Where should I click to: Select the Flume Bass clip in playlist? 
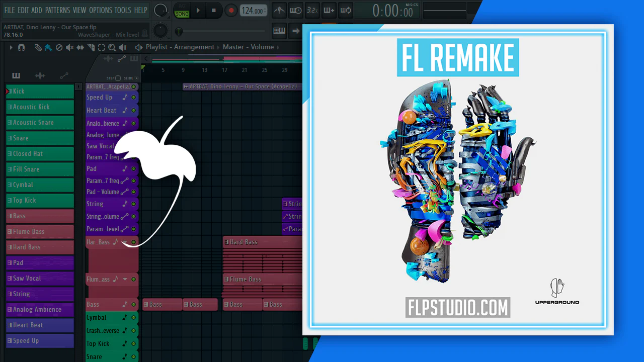point(263,280)
